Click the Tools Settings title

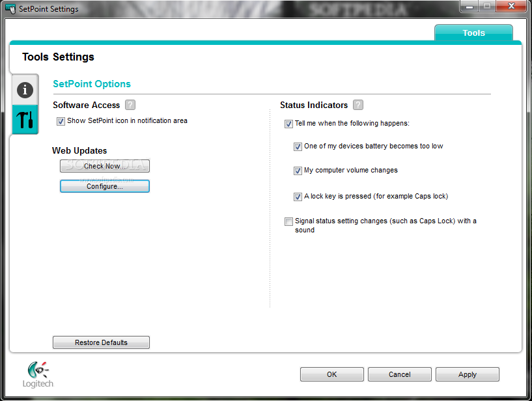pos(58,57)
